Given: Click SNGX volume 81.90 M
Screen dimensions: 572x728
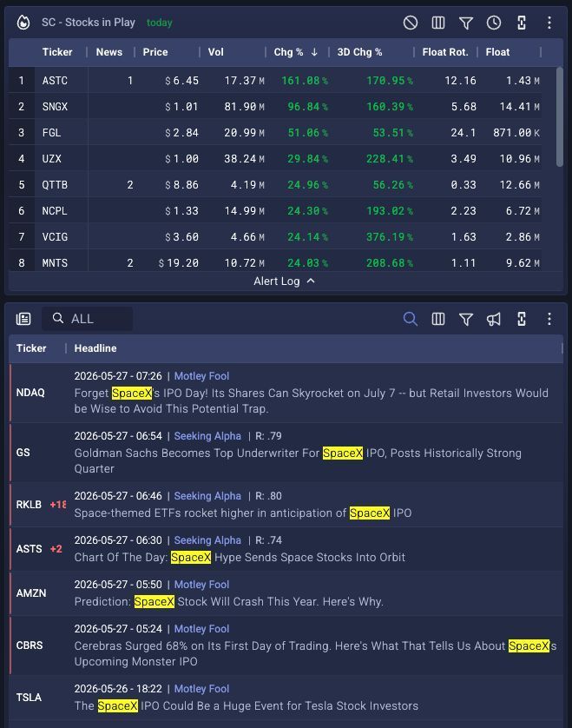Looking at the screenshot, I should coord(245,106).
